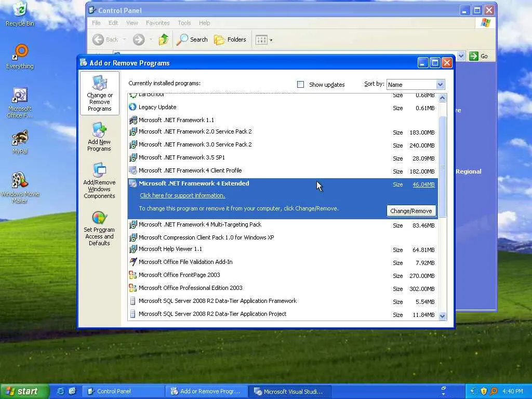This screenshot has height=399, width=532.
Task: Switch to Add or Remove Programs taskbar button
Action: click(206, 391)
